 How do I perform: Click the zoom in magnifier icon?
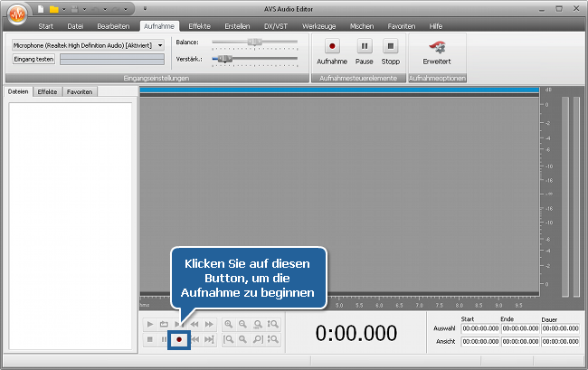(x=228, y=324)
